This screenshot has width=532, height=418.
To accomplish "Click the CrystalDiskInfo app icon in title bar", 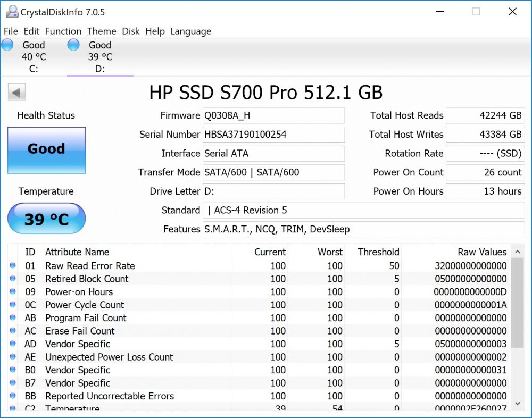I will click(x=12, y=12).
